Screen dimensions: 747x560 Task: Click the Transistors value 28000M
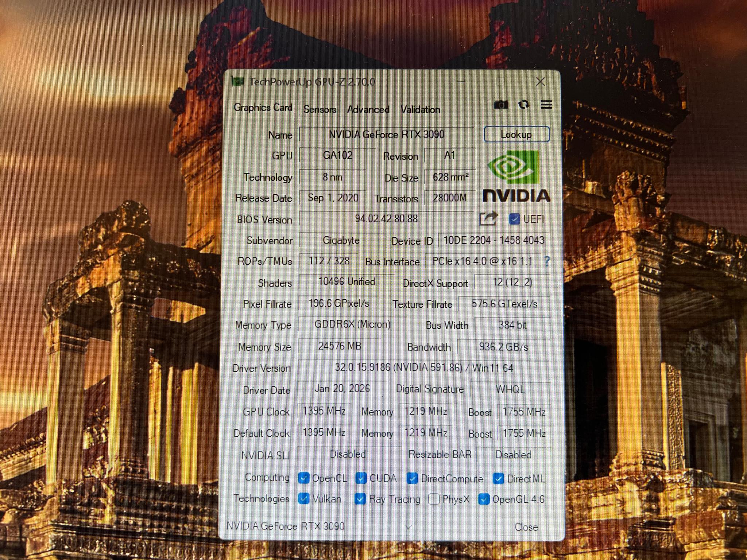[450, 198]
